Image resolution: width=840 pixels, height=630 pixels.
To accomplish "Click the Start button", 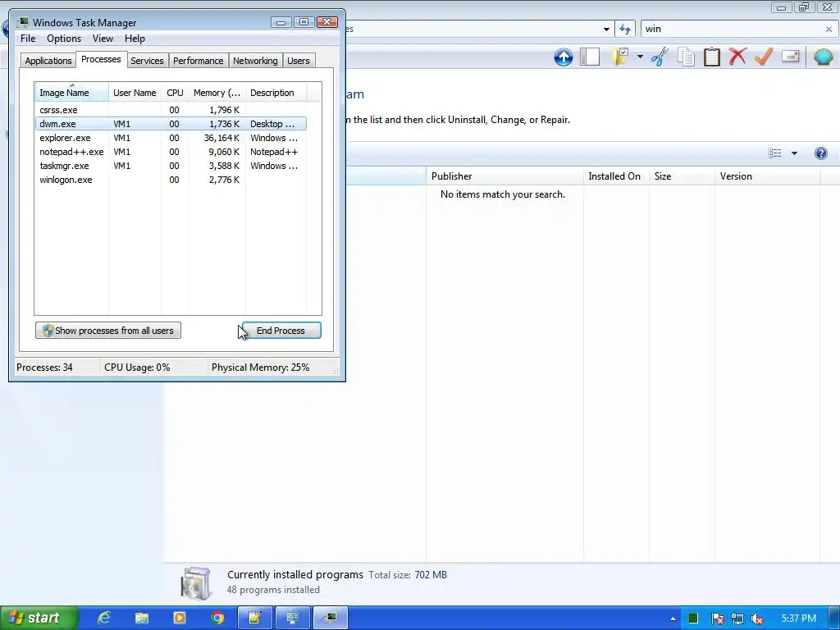I will coord(39,618).
